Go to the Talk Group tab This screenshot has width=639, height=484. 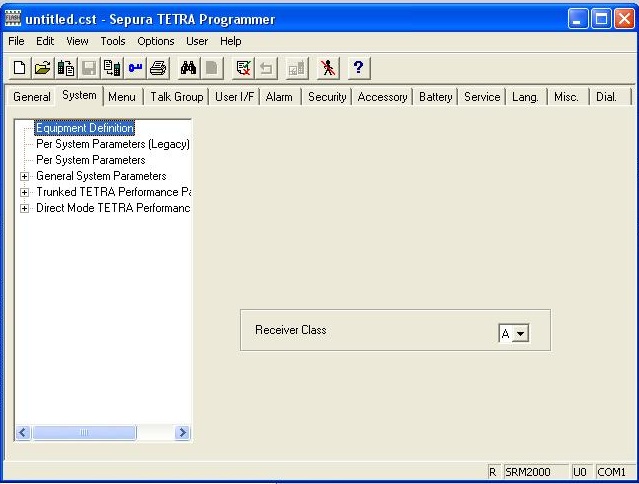point(176,97)
